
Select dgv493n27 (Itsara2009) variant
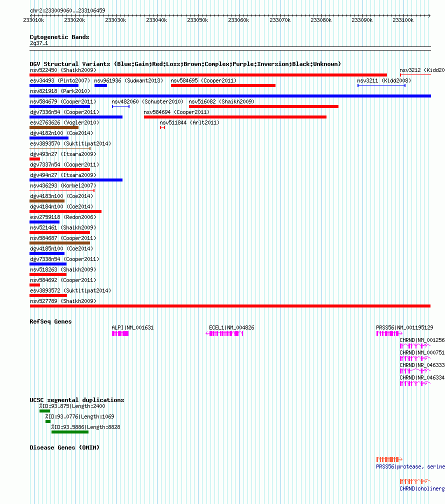click(x=63, y=154)
